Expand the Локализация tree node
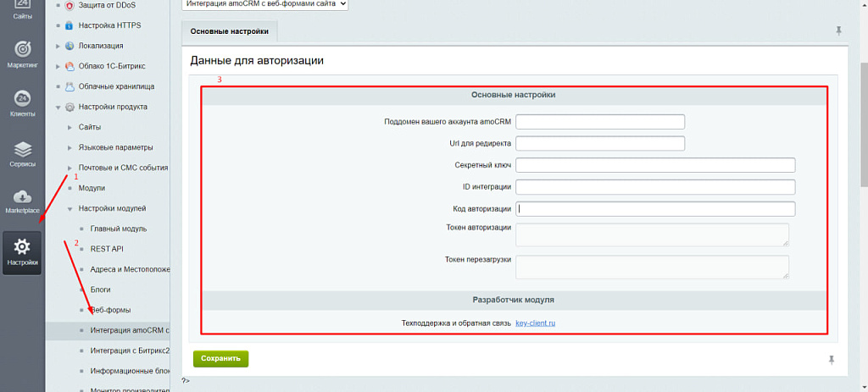Viewport: 868px width, 392px height. pyautogui.click(x=58, y=46)
